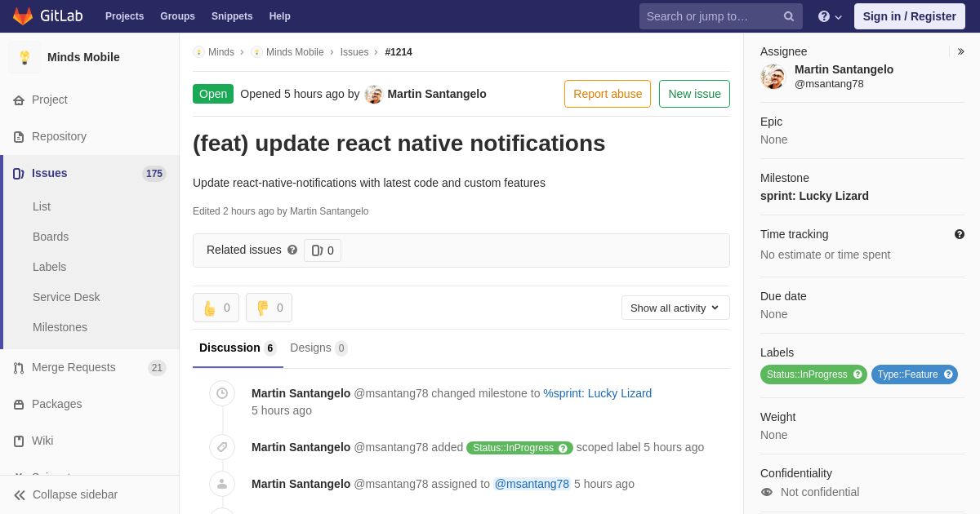Give a thumbs down reaction
This screenshot has height=514, width=980.
(269, 308)
